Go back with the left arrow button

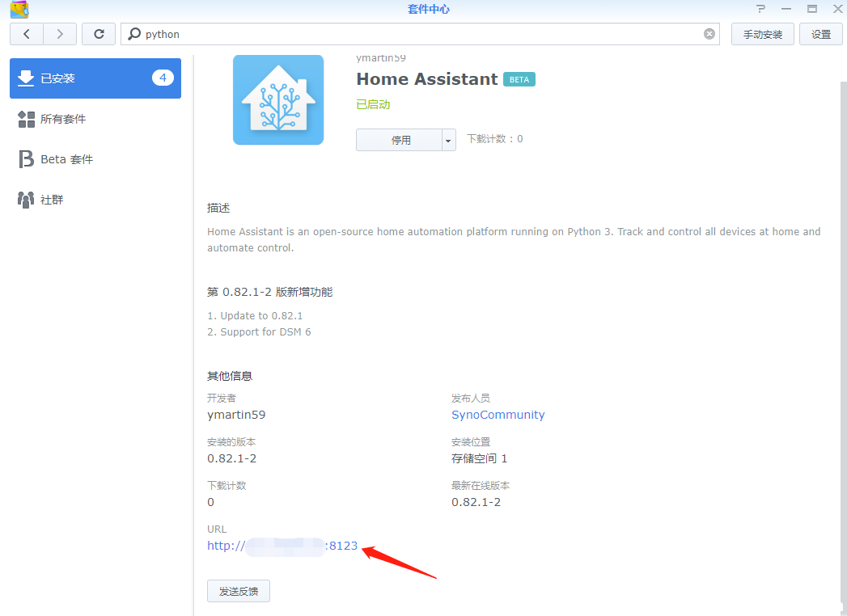(27, 34)
